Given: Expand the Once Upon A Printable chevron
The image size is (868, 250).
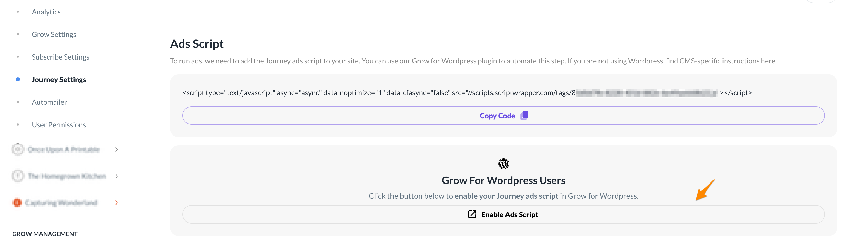Looking at the screenshot, I should click(x=116, y=149).
